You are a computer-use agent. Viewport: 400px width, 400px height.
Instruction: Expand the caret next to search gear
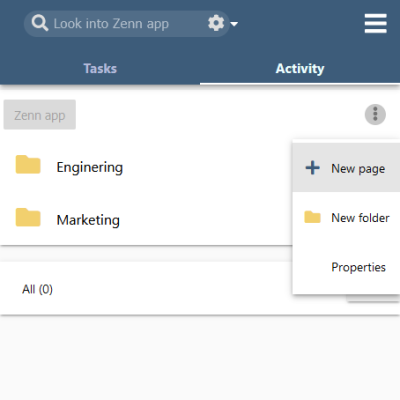click(234, 24)
